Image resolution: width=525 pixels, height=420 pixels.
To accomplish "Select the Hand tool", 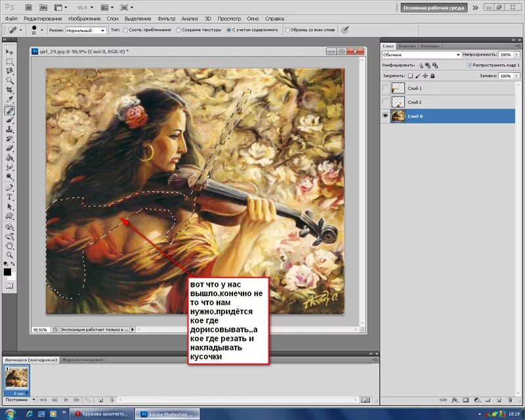I will tap(9, 246).
